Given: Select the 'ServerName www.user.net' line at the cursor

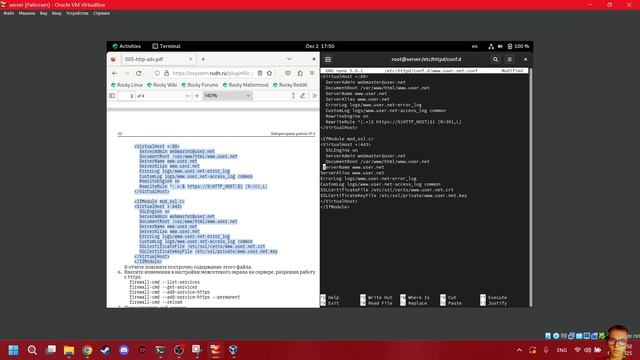Looking at the screenshot, I should pyautogui.click(x=353, y=167).
